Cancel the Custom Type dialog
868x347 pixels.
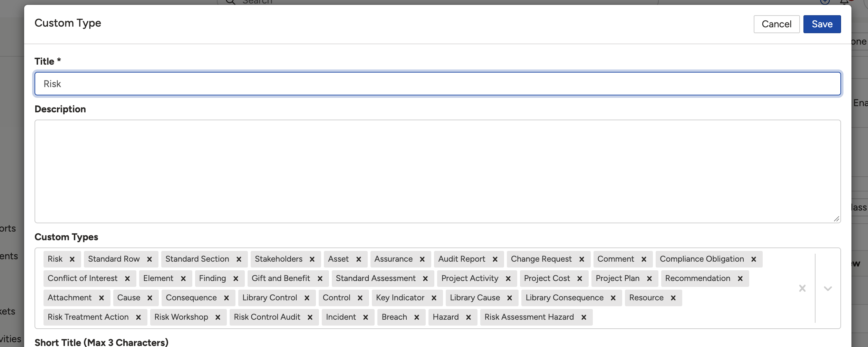coord(777,24)
